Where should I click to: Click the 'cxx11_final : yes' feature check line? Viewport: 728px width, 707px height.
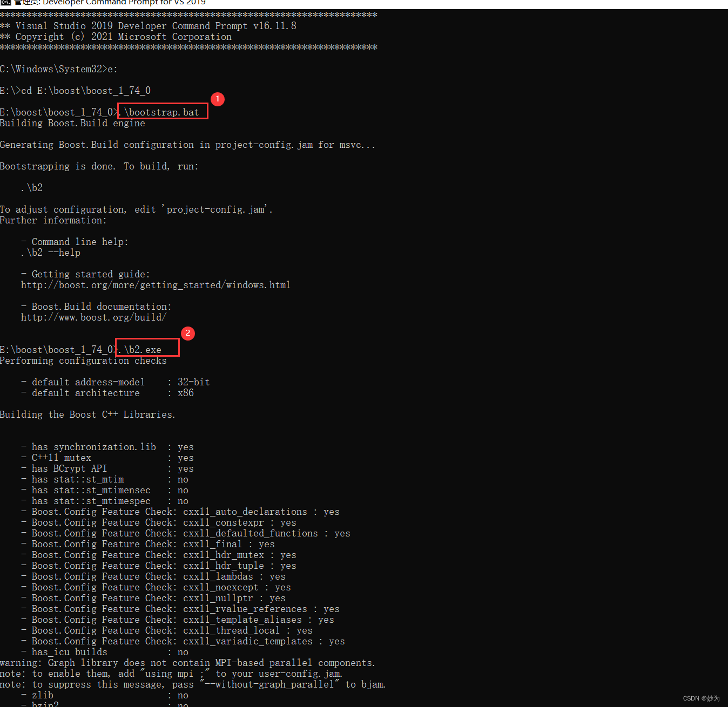(x=148, y=544)
